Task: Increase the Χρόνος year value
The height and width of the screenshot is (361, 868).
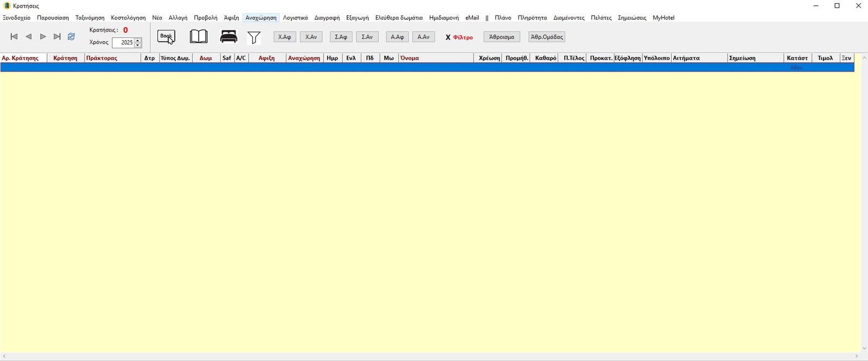Action: point(138,40)
